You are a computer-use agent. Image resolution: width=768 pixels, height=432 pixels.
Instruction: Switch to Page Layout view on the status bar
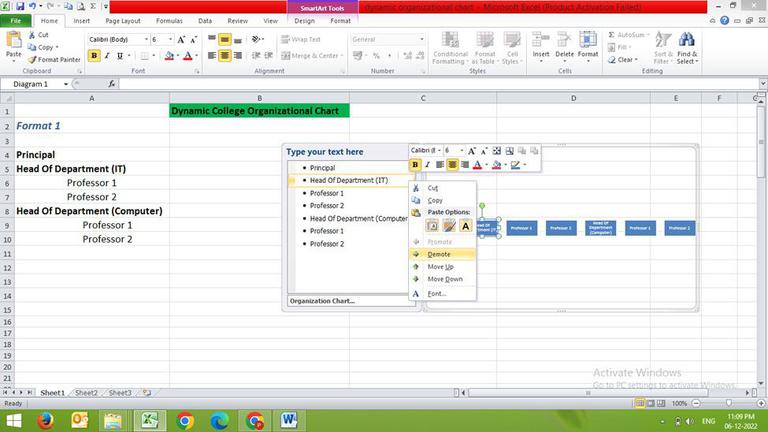pos(650,403)
